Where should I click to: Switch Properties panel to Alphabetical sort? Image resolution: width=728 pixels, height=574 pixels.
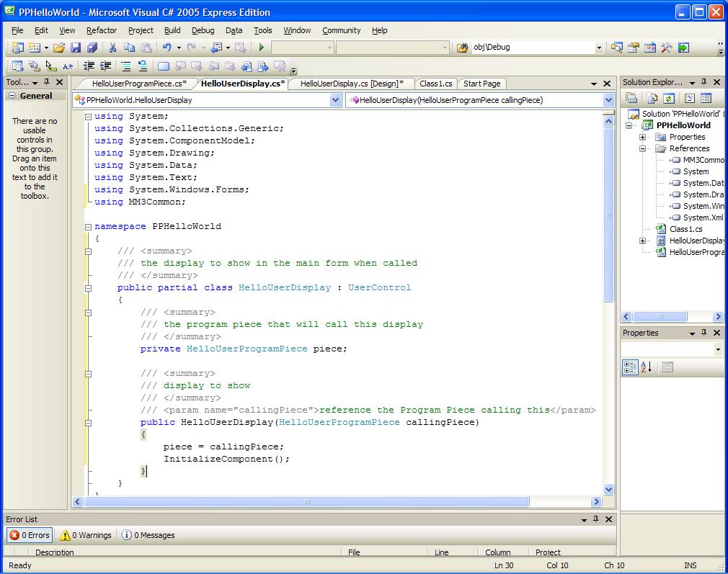coord(647,367)
